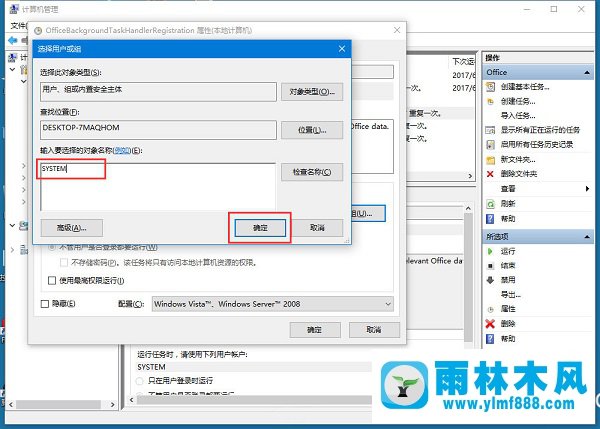The width and height of the screenshot is (600, 429).
Task: Click object name input containing SYSTEM
Action: click(158, 187)
